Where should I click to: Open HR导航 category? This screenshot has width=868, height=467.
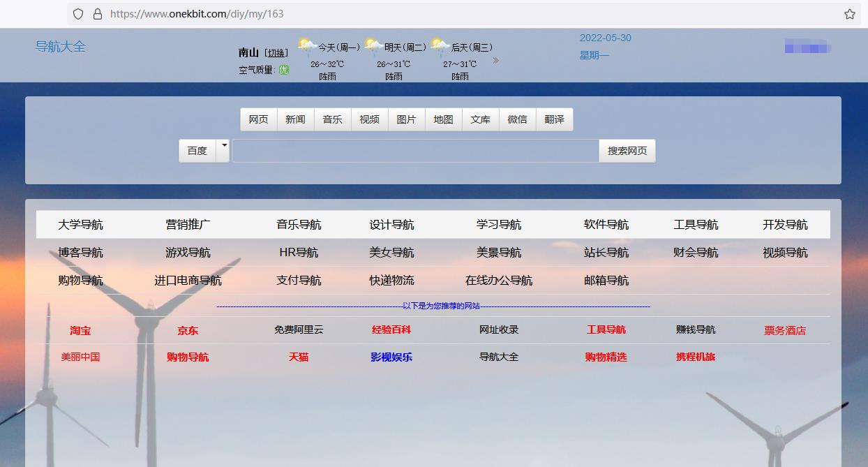click(x=299, y=253)
